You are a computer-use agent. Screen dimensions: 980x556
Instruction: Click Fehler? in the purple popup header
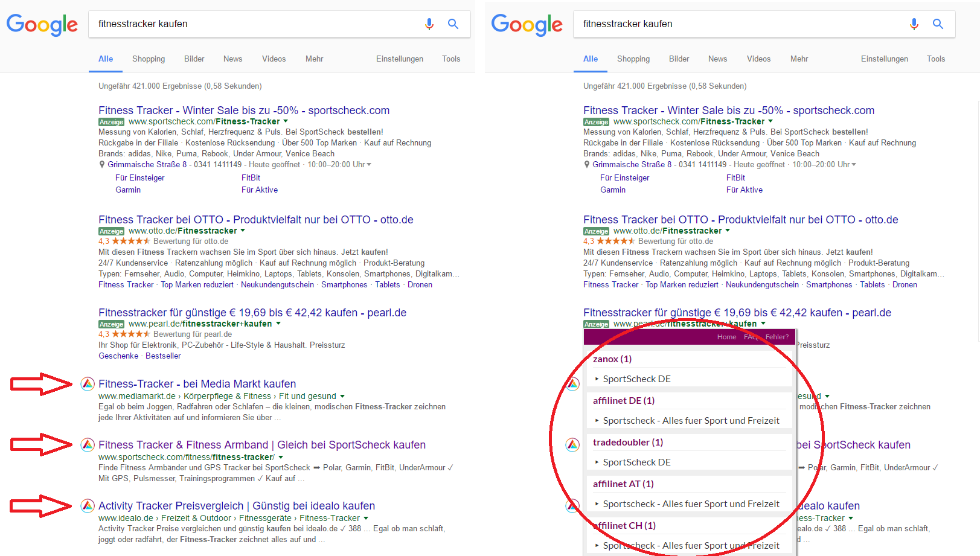click(x=777, y=337)
